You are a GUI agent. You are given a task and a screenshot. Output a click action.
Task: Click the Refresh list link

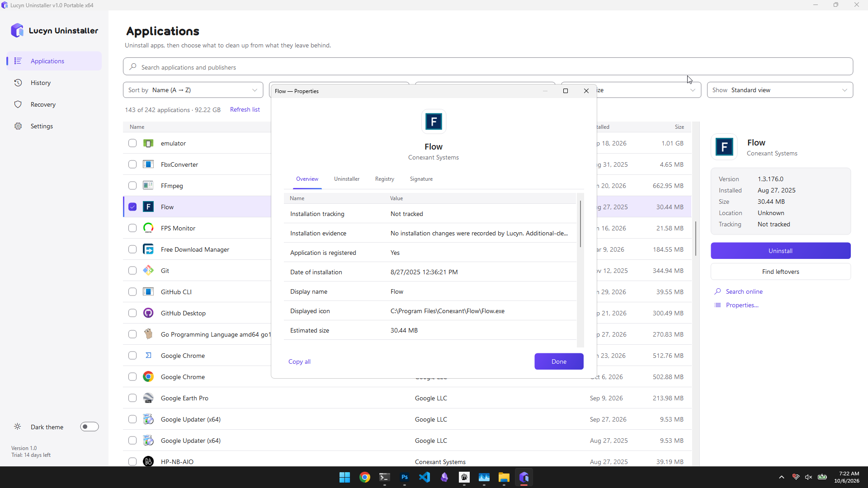245,109
